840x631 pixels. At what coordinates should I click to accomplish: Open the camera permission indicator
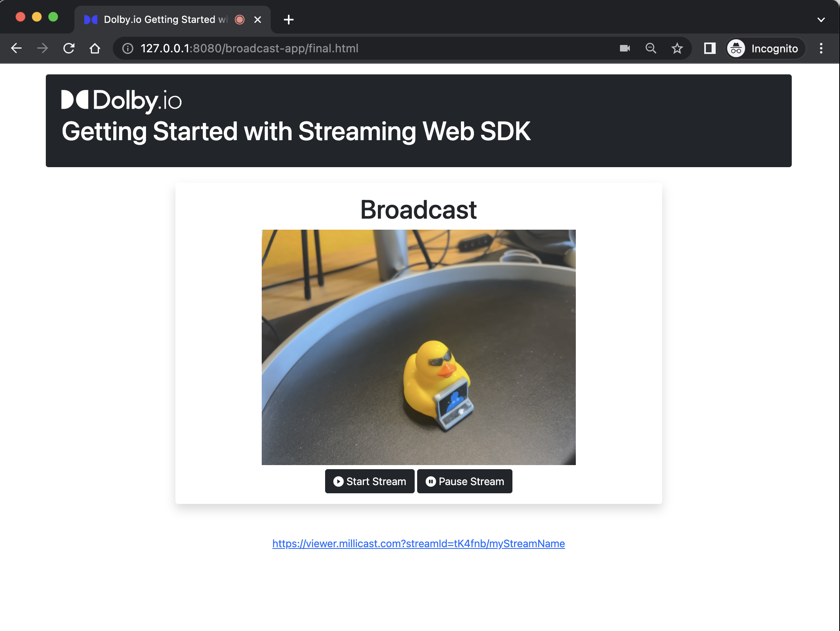tap(624, 48)
